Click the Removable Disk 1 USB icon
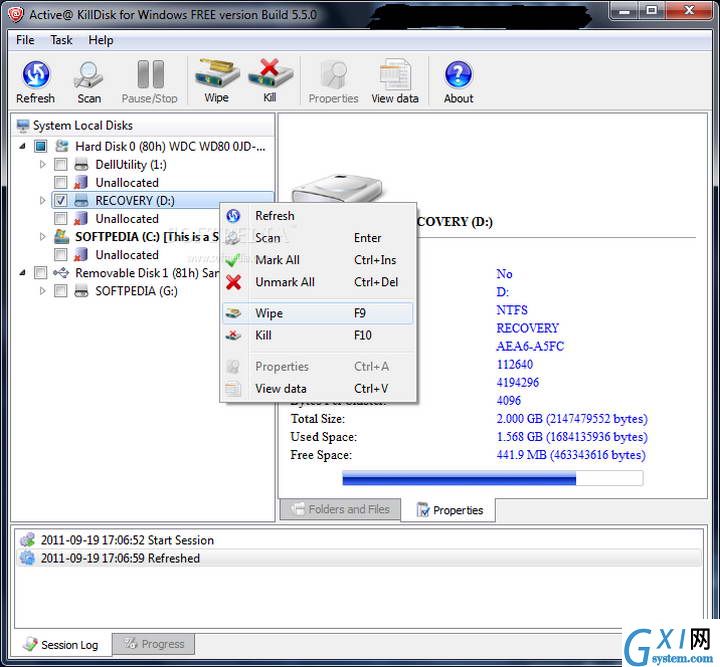Viewport: 720px width, 667px height. pyautogui.click(x=61, y=273)
